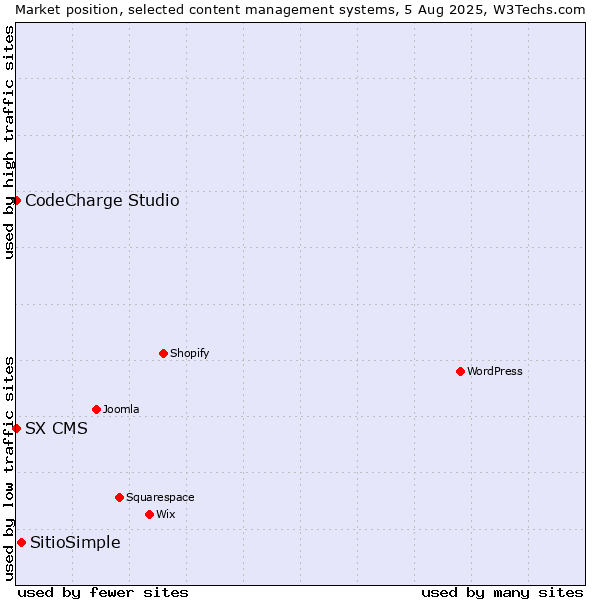
Task: Click the Squarespace red marker
Action: coord(119,498)
